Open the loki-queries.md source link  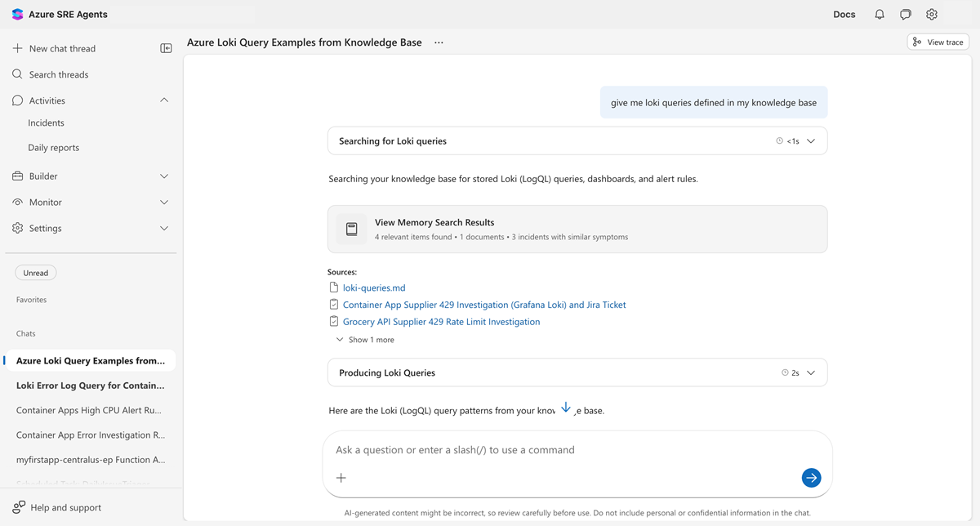point(374,288)
